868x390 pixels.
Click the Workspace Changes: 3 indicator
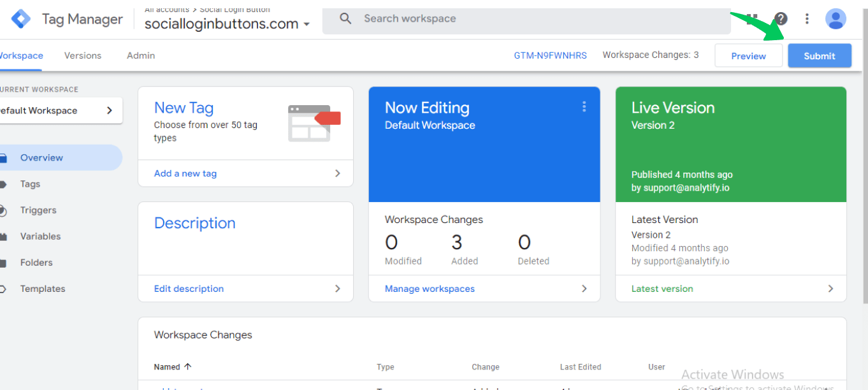[651, 55]
